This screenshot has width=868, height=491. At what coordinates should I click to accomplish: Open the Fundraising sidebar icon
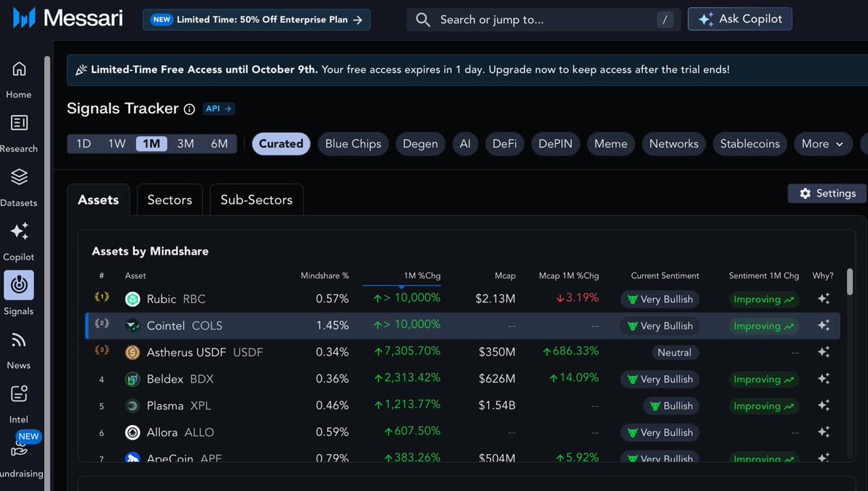[20, 448]
